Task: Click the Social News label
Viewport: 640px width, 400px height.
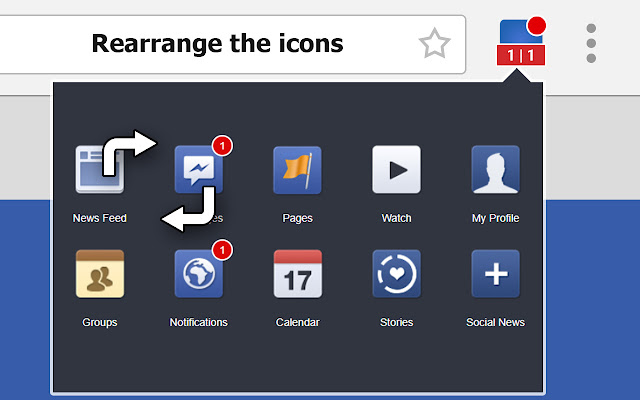Action: [496, 322]
